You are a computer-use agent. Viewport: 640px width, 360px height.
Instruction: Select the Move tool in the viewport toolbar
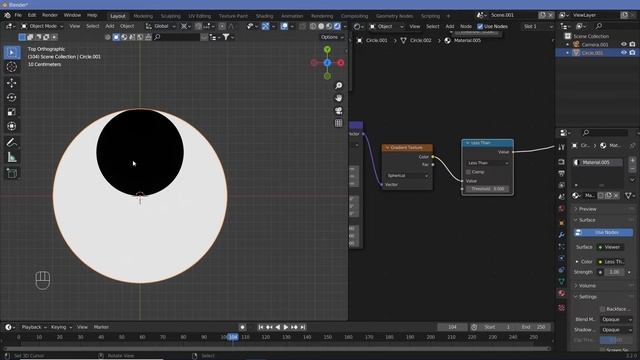click(x=11, y=83)
